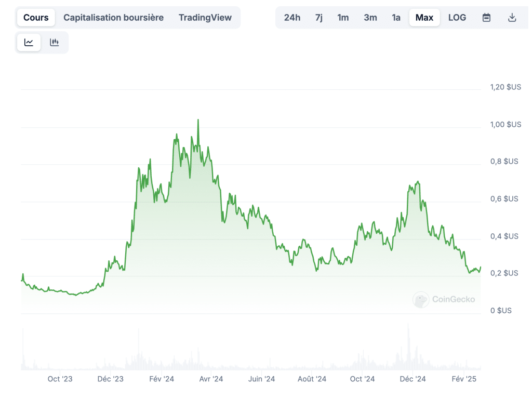Choose the 7j time range
The image size is (532, 399).
pyautogui.click(x=318, y=18)
